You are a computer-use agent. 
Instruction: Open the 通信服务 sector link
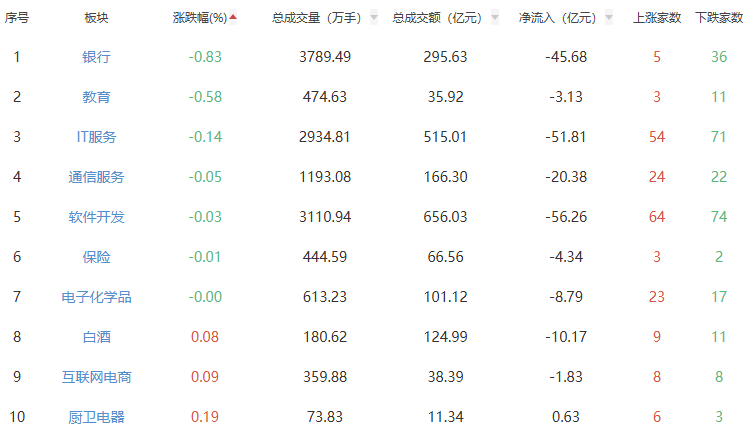(x=96, y=177)
